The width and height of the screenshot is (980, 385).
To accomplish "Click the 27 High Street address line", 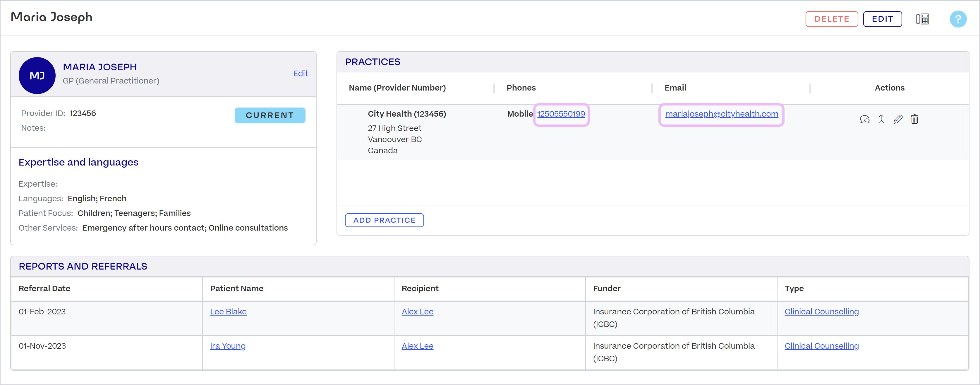I will (394, 128).
